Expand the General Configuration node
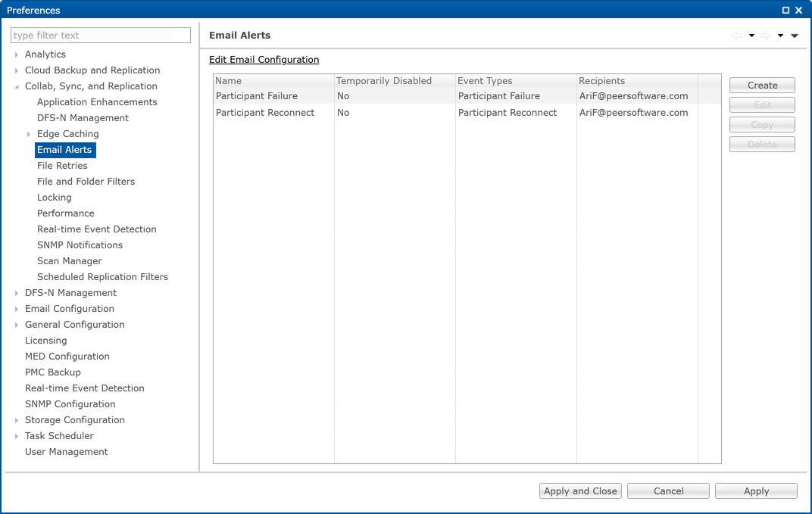This screenshot has height=514, width=812. click(17, 325)
